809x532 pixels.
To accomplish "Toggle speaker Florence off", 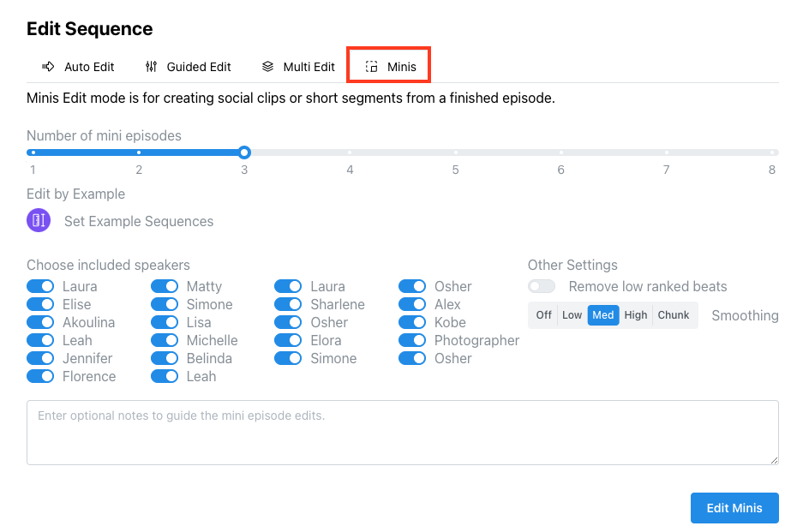I will 40,377.
